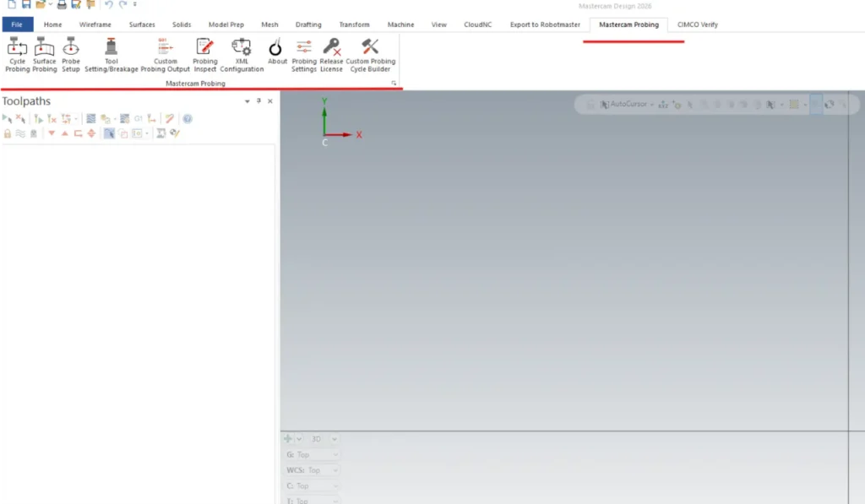Click viewport plus icon beside 3D
Viewport: 865px width, 504px height.
tap(288, 439)
